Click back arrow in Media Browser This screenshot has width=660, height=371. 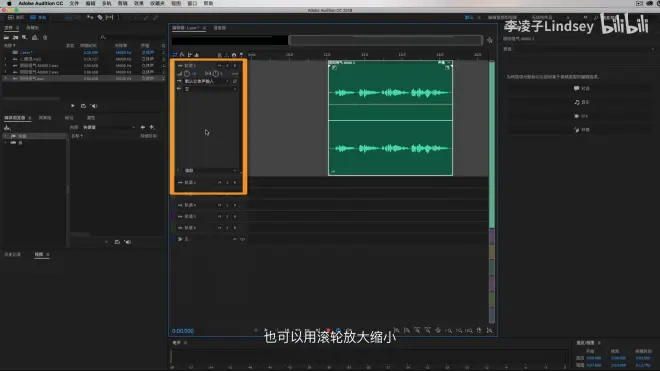143,127
